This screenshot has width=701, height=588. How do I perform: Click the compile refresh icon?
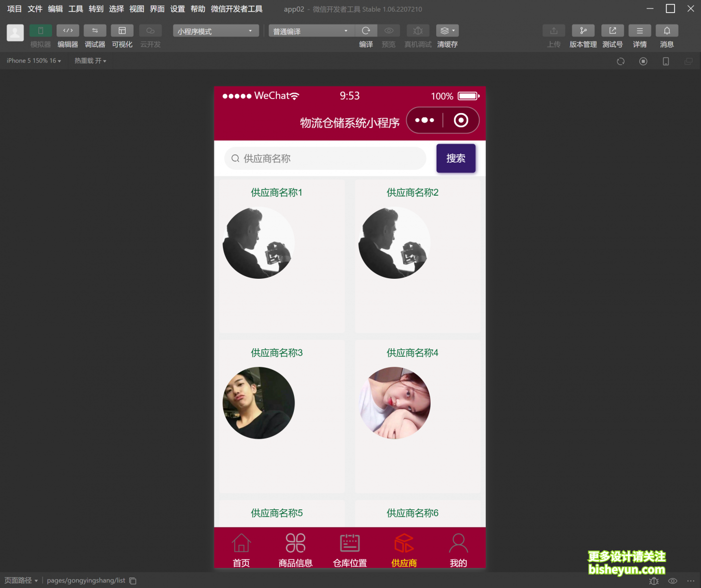[x=366, y=31]
